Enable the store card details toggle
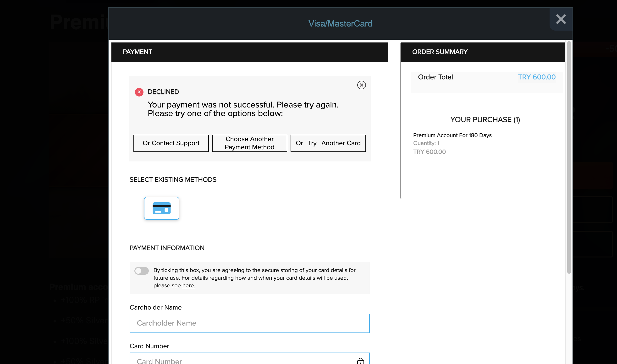 pos(141,271)
